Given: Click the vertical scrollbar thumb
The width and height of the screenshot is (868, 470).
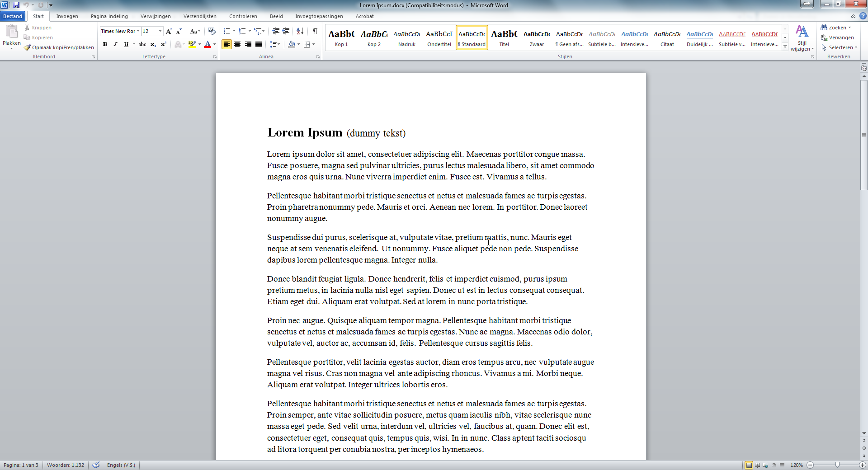Looking at the screenshot, I should tap(864, 135).
